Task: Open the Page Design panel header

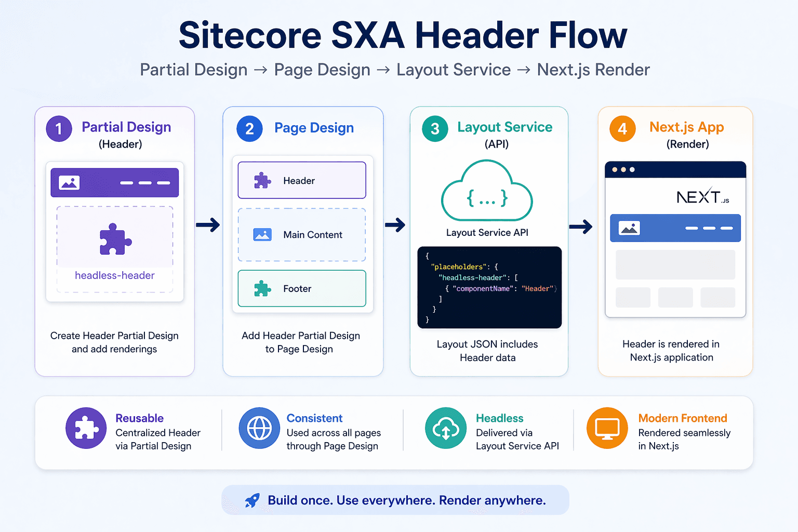Action: pyautogui.click(x=314, y=128)
